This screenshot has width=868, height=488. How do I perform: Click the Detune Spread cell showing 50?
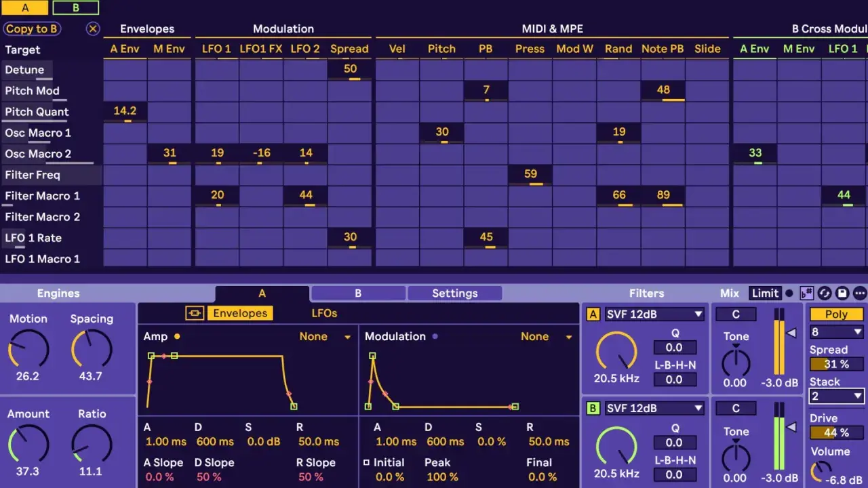pos(350,70)
